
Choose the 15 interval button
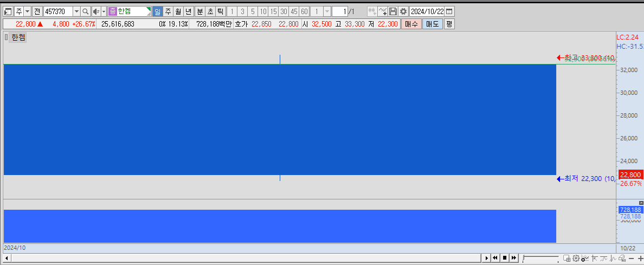tap(273, 11)
